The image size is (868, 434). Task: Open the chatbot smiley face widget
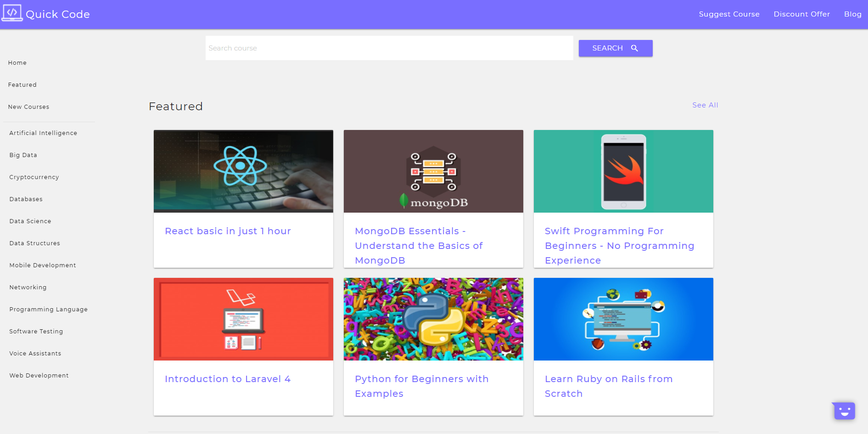pyautogui.click(x=844, y=411)
